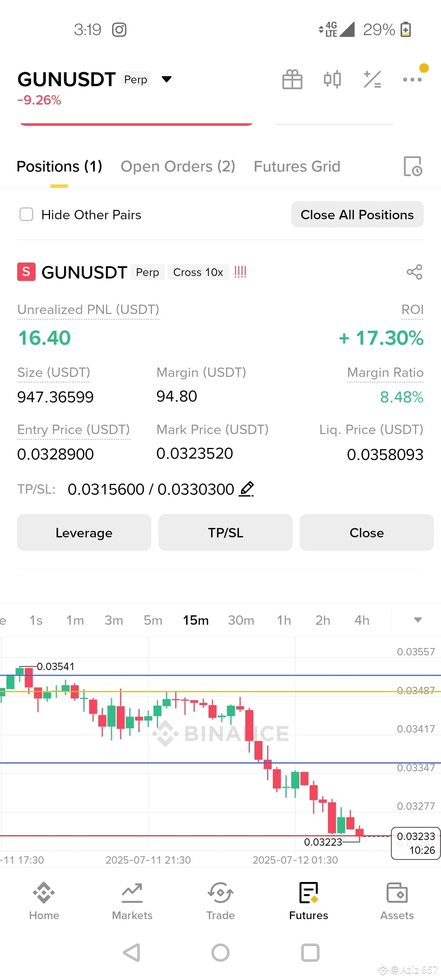Tap the current price tag 0.03233

[416, 843]
